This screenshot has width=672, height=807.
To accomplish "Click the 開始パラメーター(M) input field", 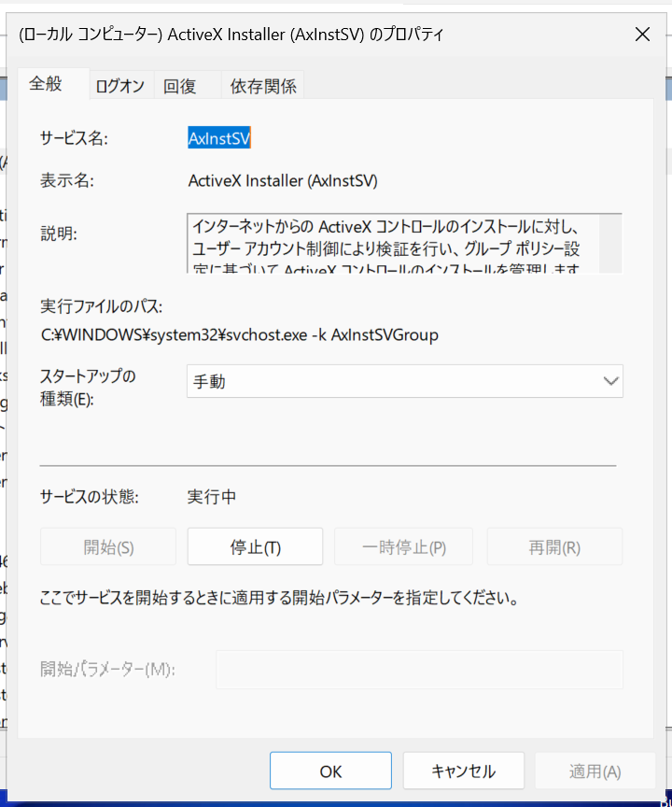I will point(419,670).
